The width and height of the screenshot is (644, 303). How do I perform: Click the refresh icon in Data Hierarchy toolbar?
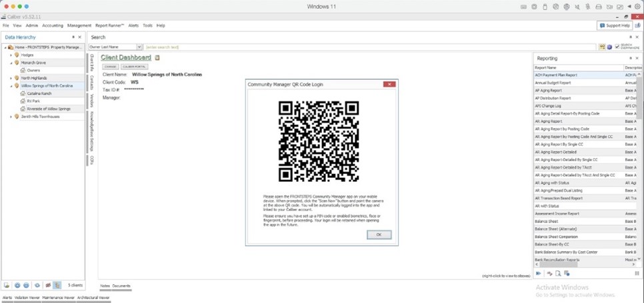(x=37, y=285)
